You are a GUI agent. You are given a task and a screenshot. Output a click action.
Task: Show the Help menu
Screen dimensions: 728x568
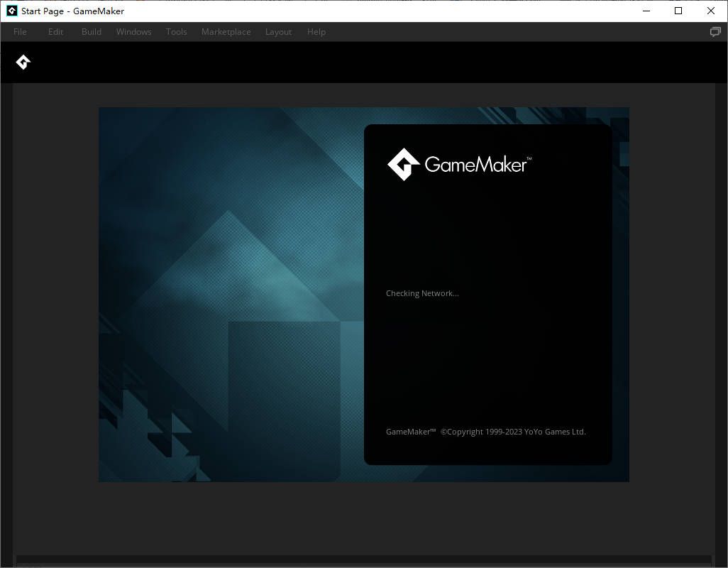pyautogui.click(x=316, y=32)
